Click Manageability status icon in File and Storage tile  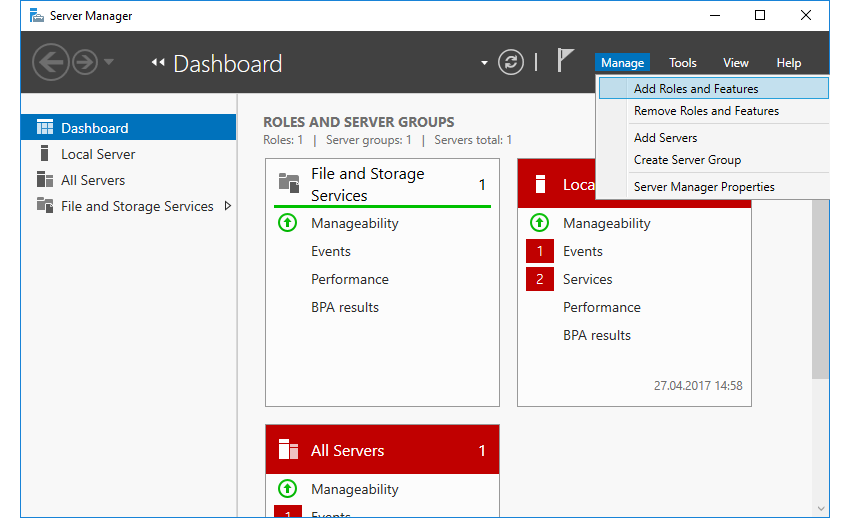(x=287, y=223)
